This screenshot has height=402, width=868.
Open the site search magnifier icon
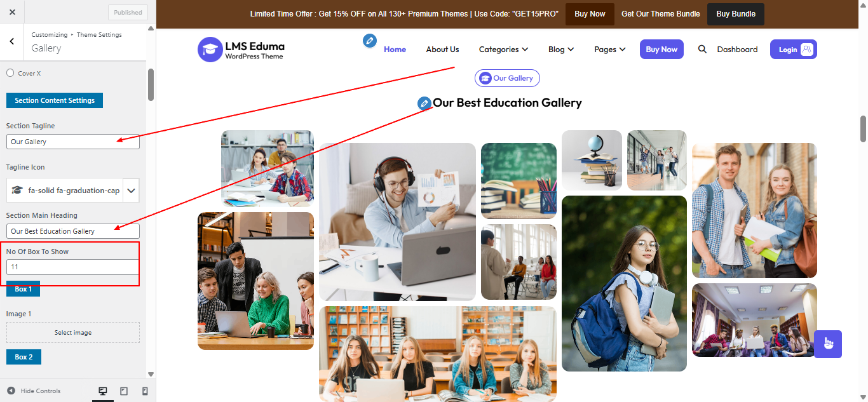pyautogui.click(x=702, y=49)
